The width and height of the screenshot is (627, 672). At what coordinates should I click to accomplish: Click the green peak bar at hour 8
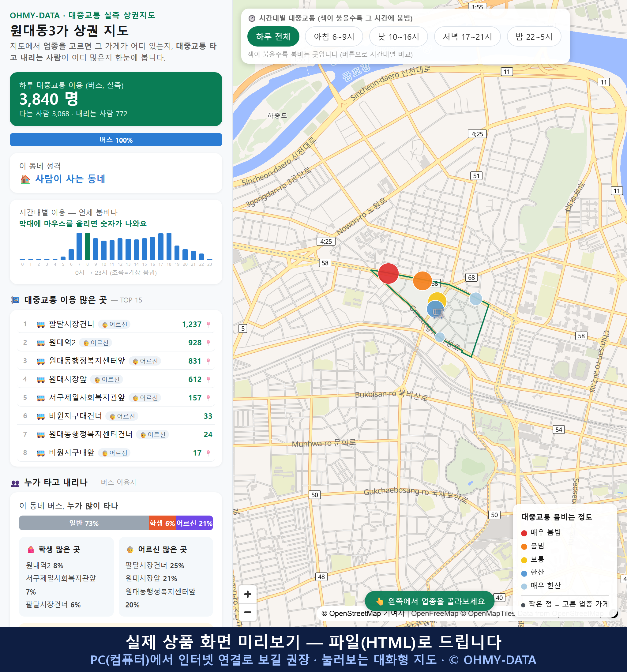point(88,246)
